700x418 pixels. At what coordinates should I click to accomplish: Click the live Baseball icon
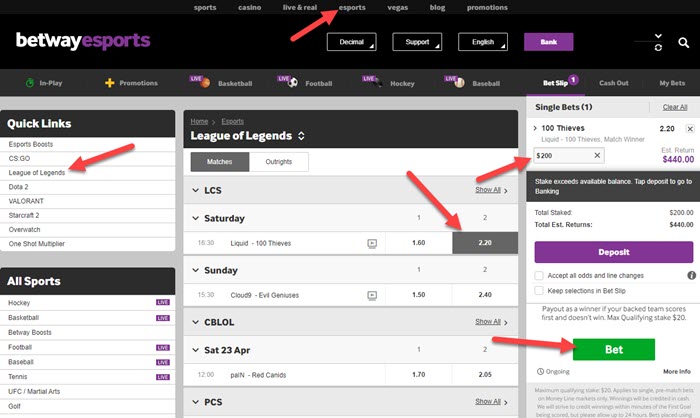459,83
